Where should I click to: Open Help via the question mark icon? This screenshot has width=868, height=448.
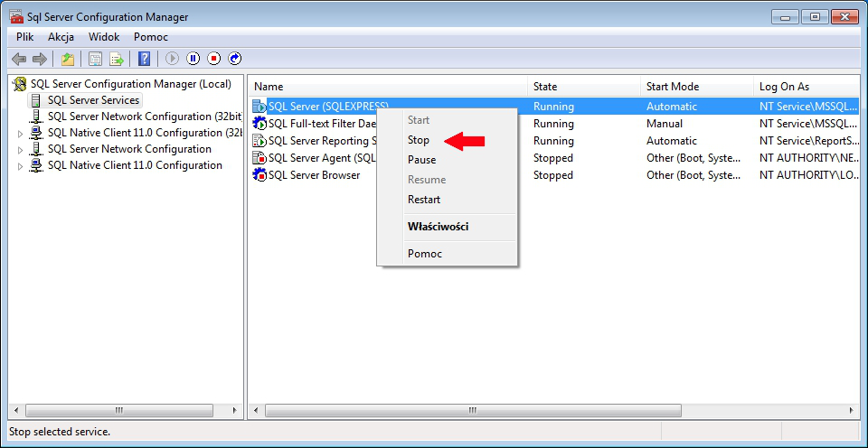click(x=144, y=59)
